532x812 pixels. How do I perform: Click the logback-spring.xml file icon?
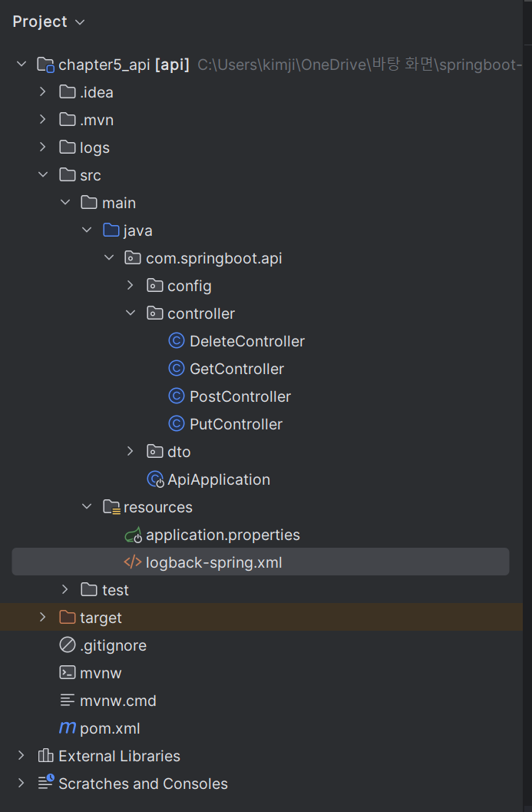pos(133,562)
